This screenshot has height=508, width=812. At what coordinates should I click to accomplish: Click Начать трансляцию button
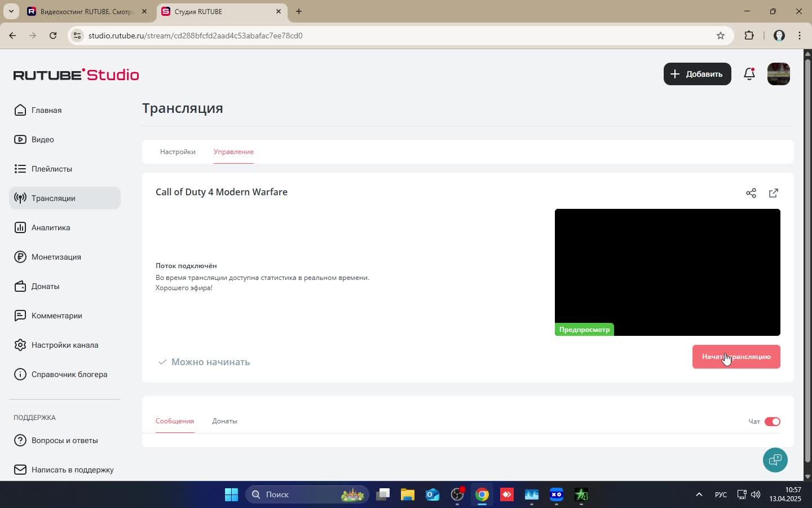click(x=736, y=357)
